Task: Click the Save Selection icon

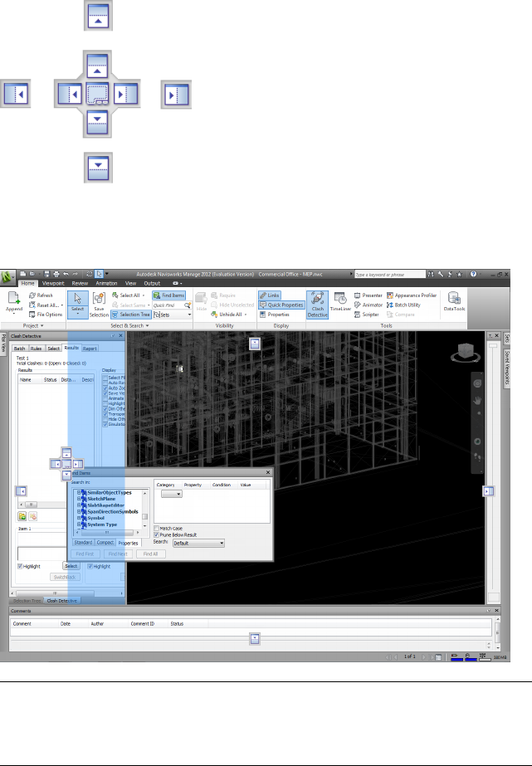Action: point(99,299)
